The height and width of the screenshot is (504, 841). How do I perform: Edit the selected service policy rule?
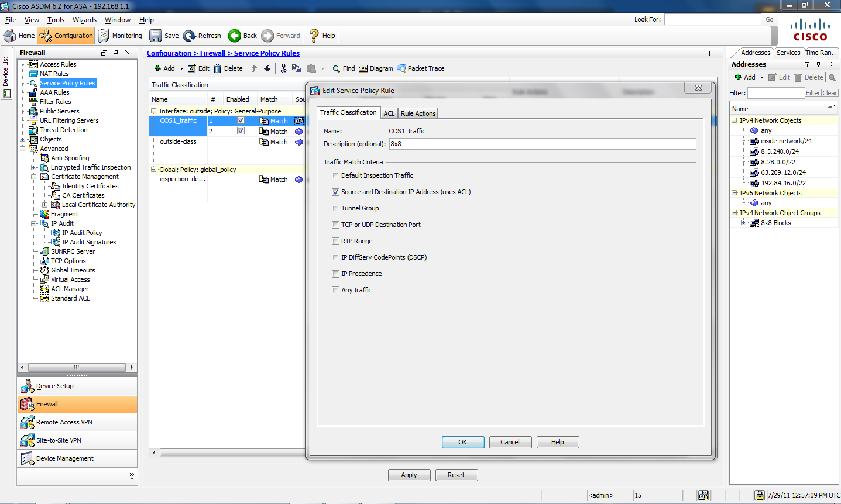click(x=198, y=68)
